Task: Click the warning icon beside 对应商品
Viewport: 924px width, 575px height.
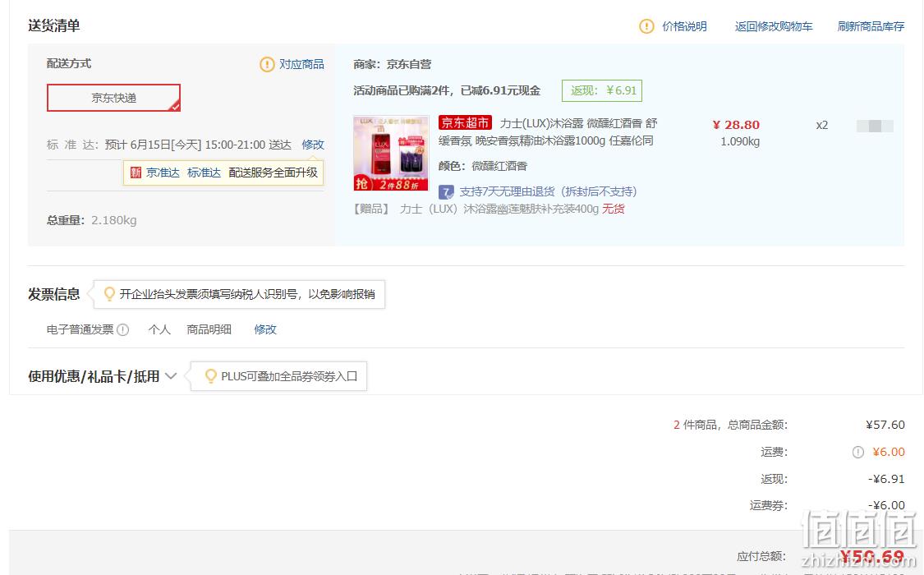Action: pyautogui.click(x=267, y=64)
